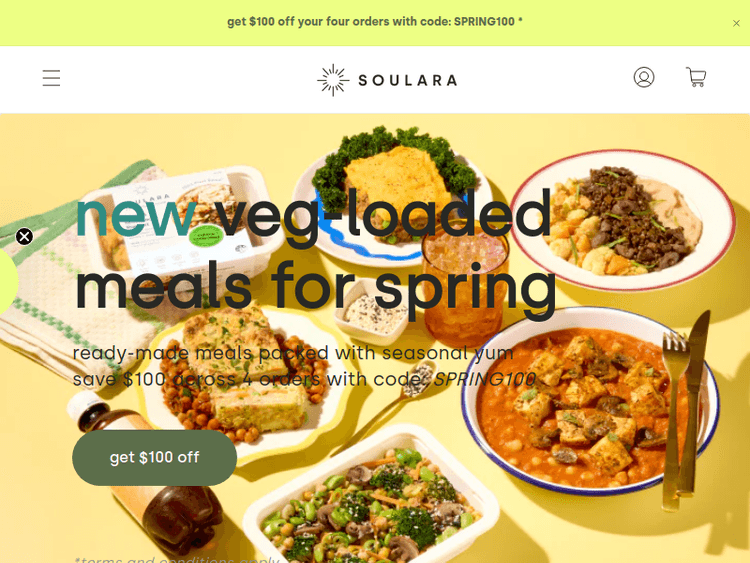Image resolution: width=750 pixels, height=563 pixels.
Task: Click the packaged Soulara meal tray image
Action: pyautogui.click(x=182, y=225)
